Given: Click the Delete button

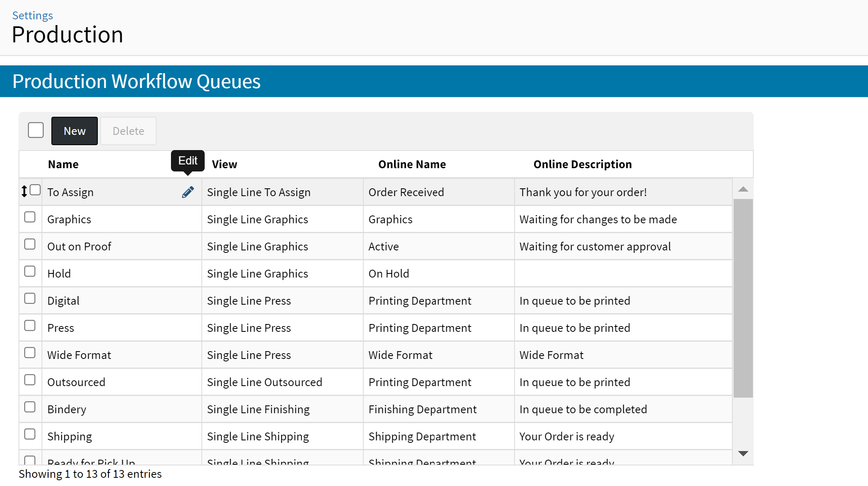Looking at the screenshot, I should (x=128, y=131).
